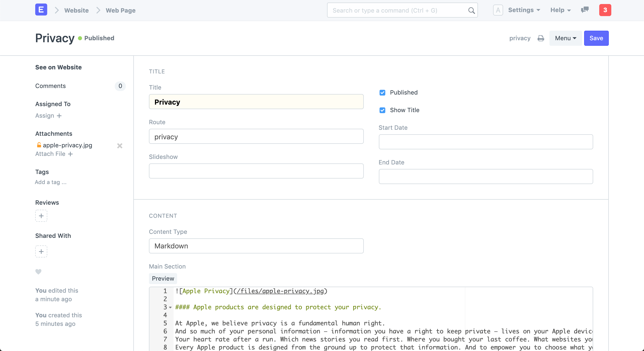Viewport: 644px width, 351px height.
Task: Toggle the Published checkbox off
Action: point(382,93)
